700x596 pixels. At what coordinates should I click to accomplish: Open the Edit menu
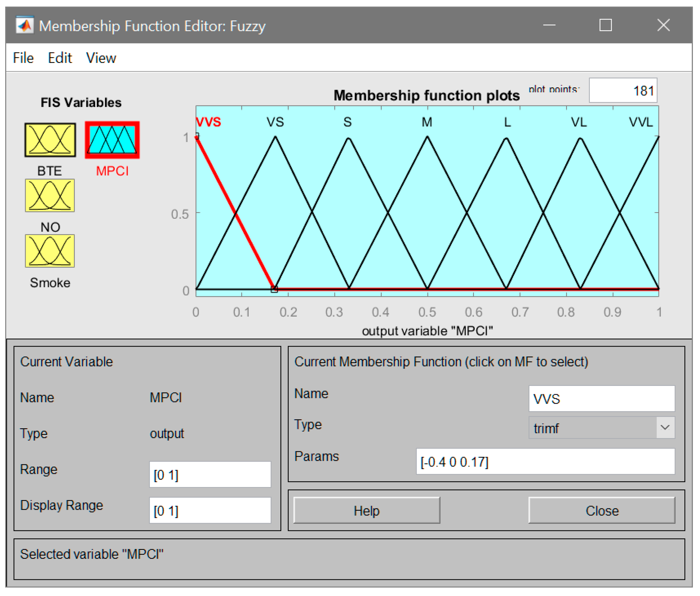pos(60,58)
